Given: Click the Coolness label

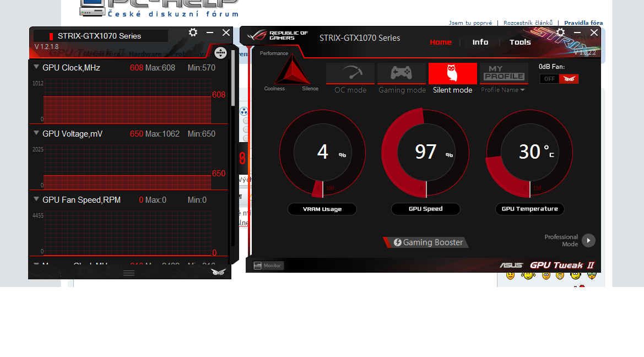Looking at the screenshot, I should [x=274, y=89].
